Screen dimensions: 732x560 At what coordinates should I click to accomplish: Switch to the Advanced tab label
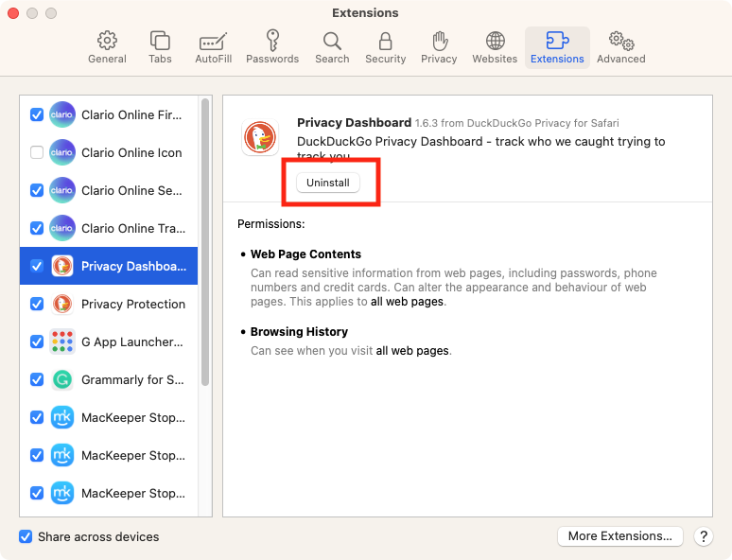pos(621,59)
